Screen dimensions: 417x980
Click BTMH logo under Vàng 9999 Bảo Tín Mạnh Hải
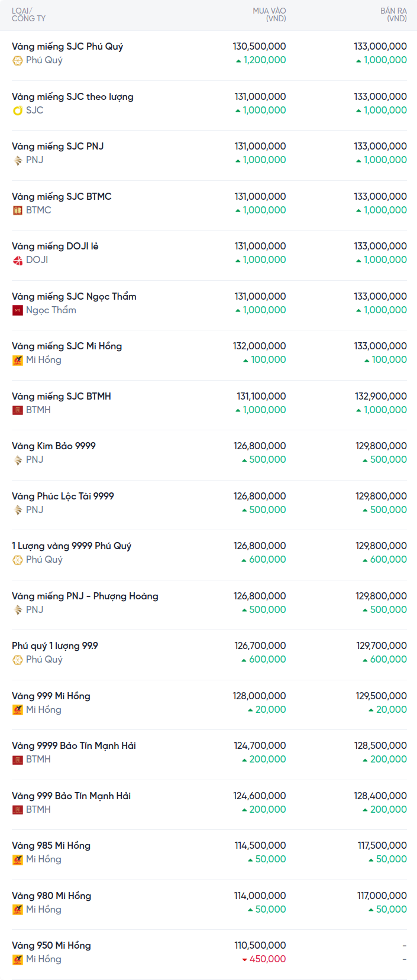(18, 760)
